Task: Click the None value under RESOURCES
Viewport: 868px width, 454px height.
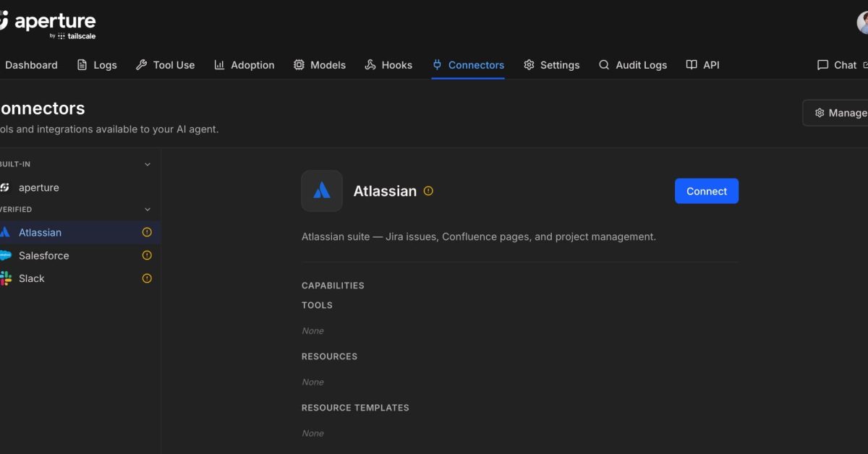Action: [x=312, y=382]
